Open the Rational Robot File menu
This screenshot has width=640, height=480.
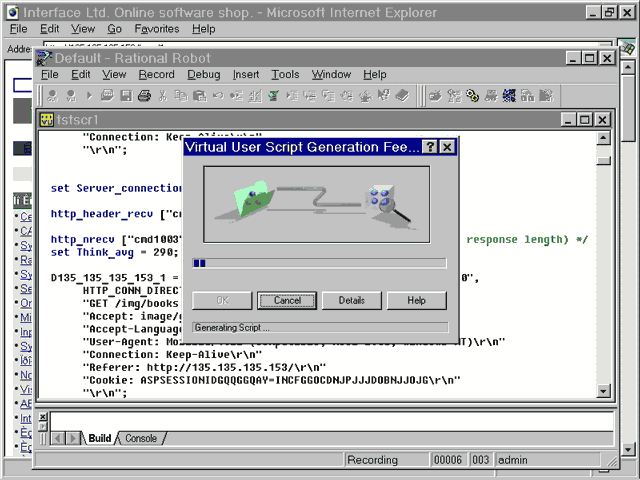pyautogui.click(x=50, y=74)
